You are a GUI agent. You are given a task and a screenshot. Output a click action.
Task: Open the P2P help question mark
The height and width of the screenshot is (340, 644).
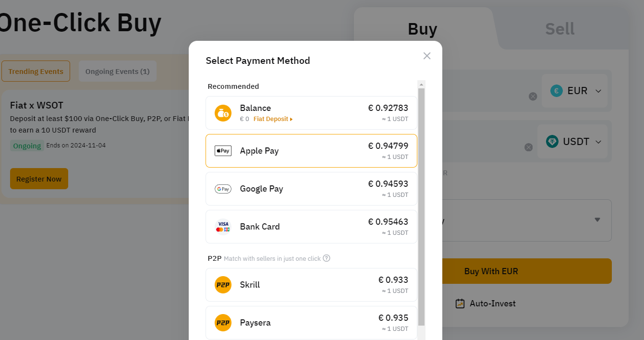(327, 258)
